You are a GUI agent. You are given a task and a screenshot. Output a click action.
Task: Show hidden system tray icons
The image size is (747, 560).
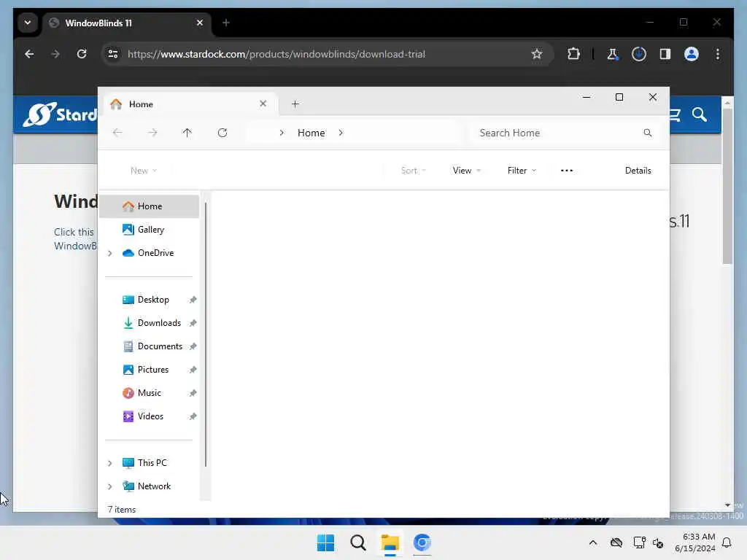[592, 542]
